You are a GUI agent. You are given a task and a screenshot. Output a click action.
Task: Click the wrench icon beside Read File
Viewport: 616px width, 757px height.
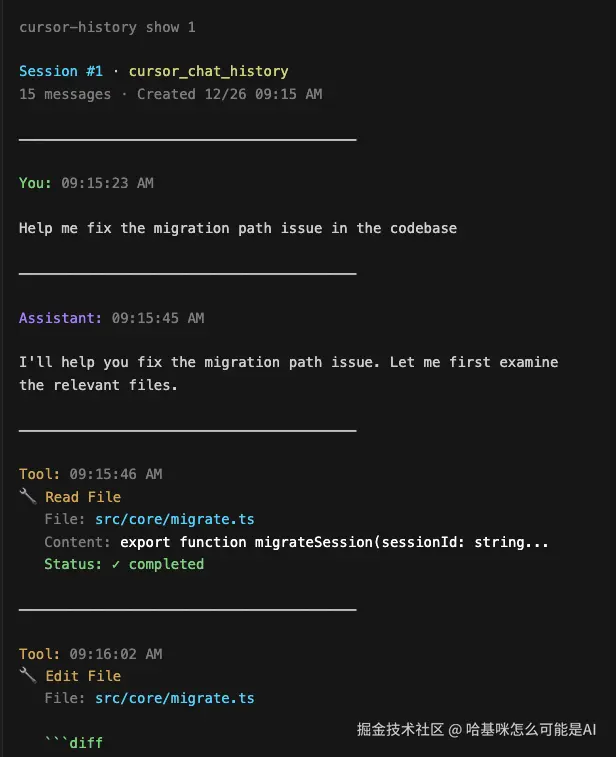27,497
